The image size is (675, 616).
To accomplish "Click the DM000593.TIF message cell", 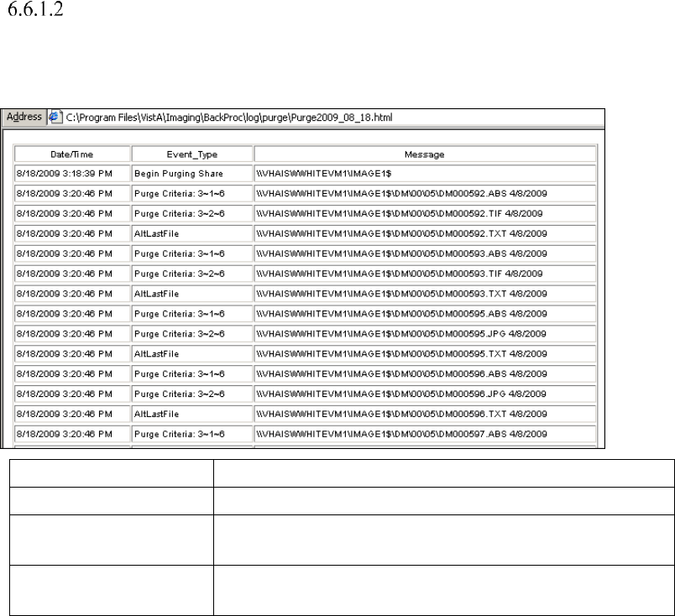I will point(425,274).
